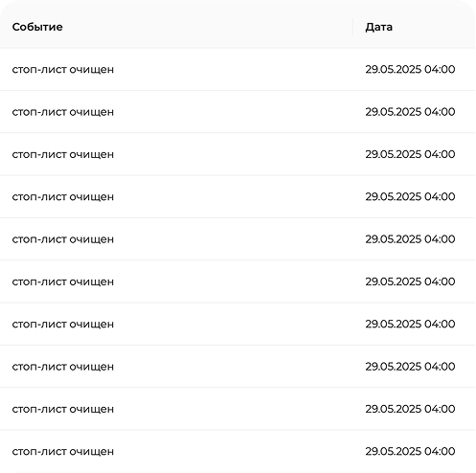Select the sixth стоп-лист очищен event row
The image size is (476, 473).
pos(238,282)
